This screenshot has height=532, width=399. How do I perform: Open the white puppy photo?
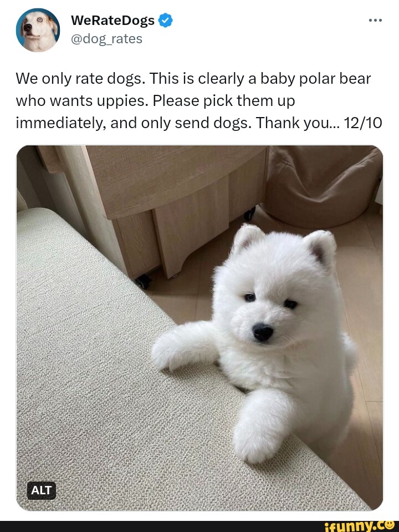[x=199, y=328]
